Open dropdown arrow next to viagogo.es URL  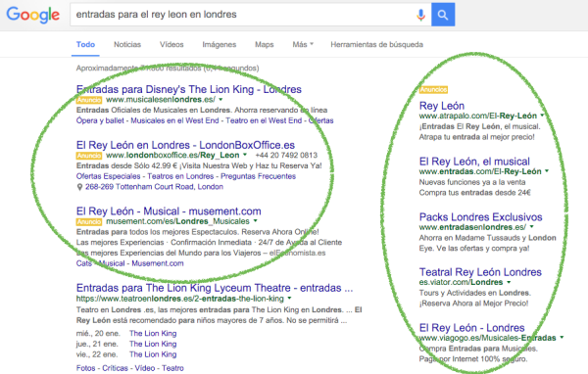pyautogui.click(x=562, y=338)
